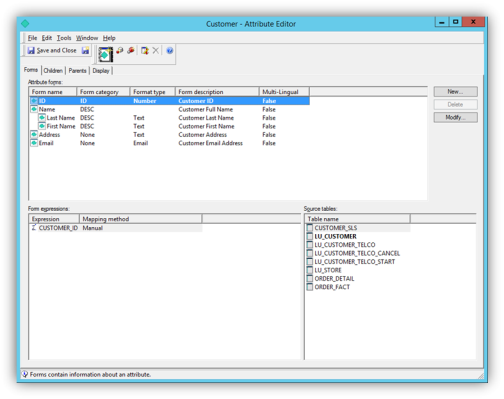The image size is (504, 399).
Task: Click the toolbar icon with red ball and star
Action: click(131, 50)
